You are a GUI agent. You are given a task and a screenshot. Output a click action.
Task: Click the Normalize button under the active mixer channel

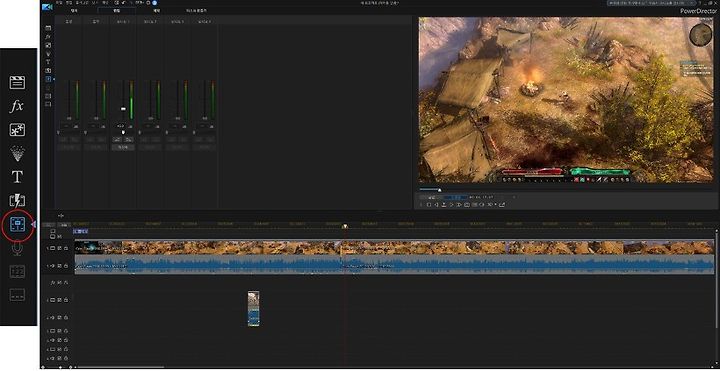[x=123, y=147]
